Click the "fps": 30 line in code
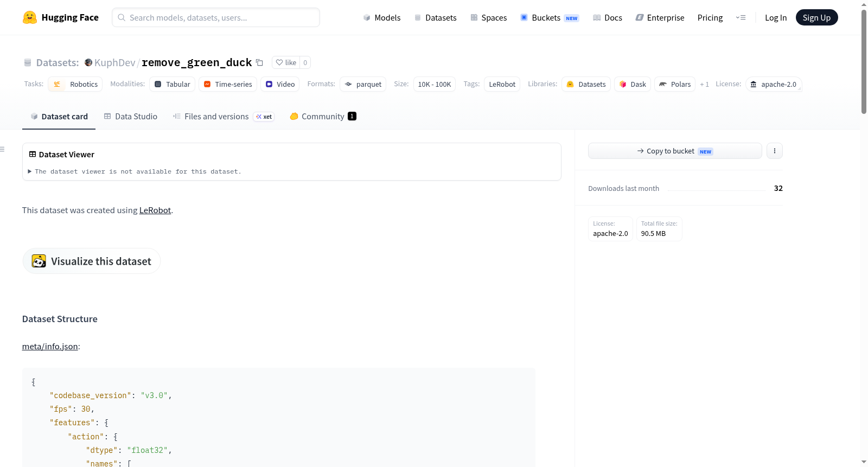The width and height of the screenshot is (868, 467). click(72, 409)
